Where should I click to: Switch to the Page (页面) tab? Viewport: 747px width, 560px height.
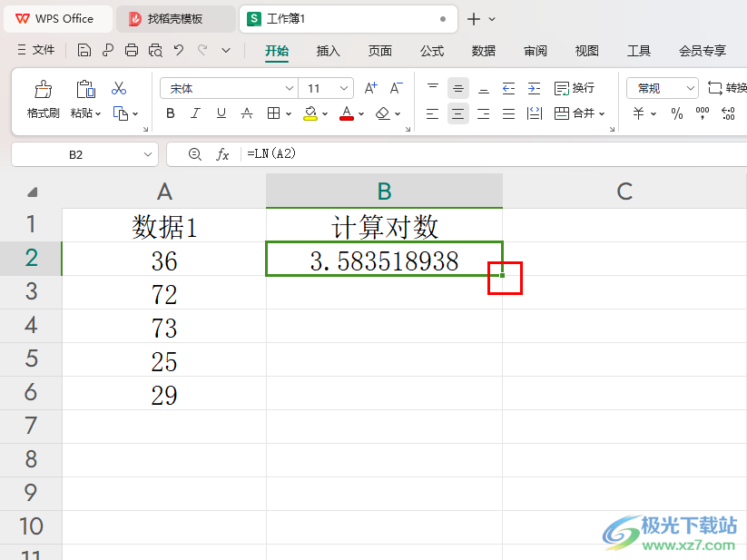point(379,51)
